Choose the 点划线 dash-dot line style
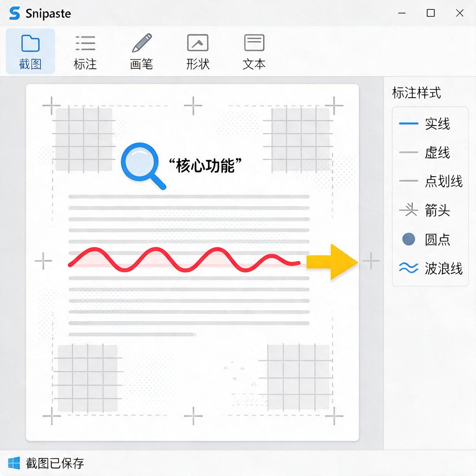This screenshot has height=476, width=476. tap(430, 181)
